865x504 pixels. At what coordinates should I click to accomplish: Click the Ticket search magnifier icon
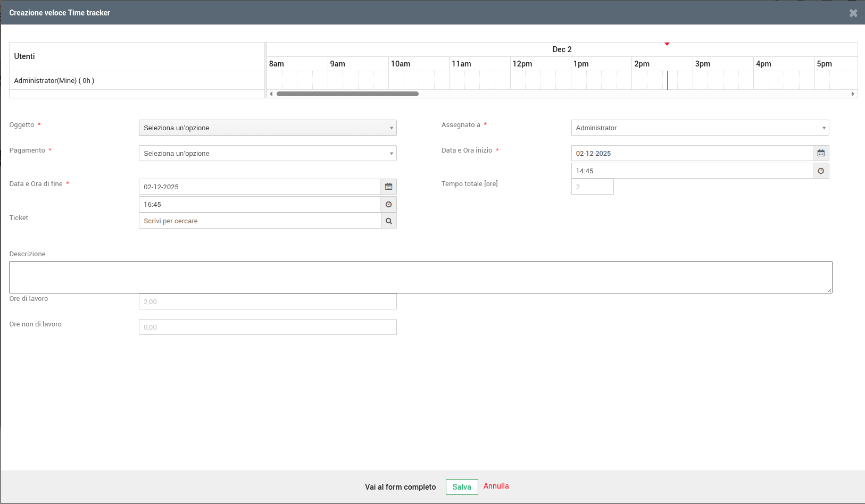click(x=389, y=221)
